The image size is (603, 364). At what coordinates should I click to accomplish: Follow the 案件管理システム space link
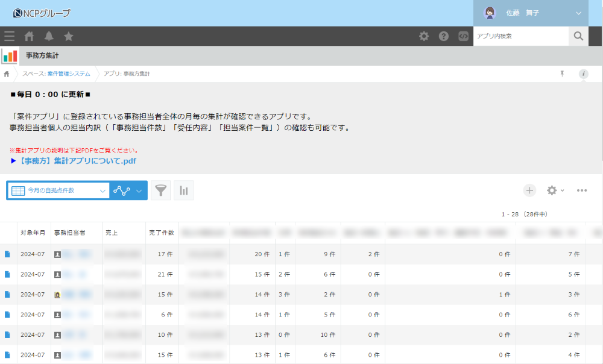(x=69, y=74)
